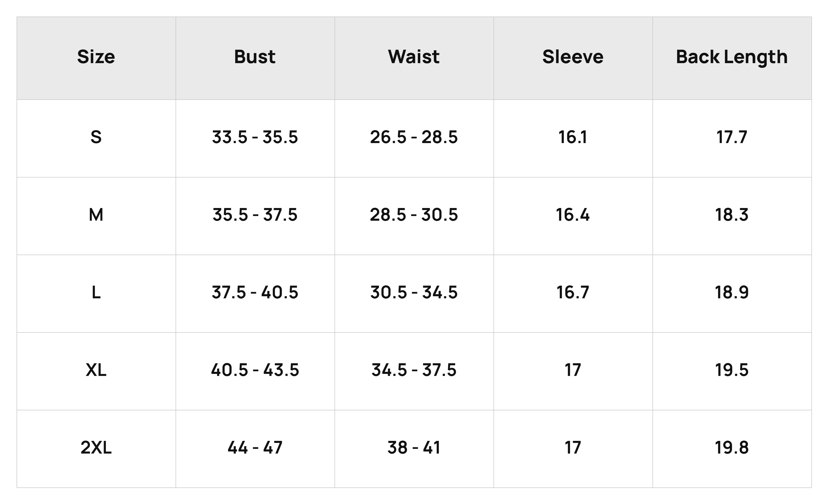The image size is (828, 504).
Task: Select the size S row label
Action: coord(96,137)
